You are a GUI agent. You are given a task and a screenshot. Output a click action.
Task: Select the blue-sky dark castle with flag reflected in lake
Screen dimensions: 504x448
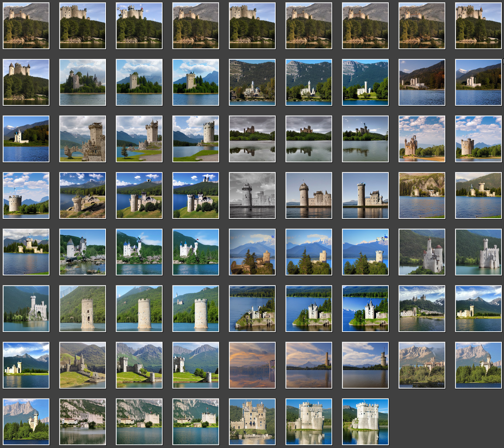(365, 139)
